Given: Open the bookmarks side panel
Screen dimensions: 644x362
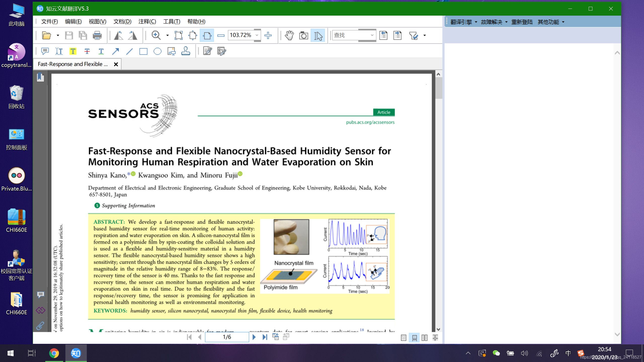Looking at the screenshot, I should pos(40,77).
